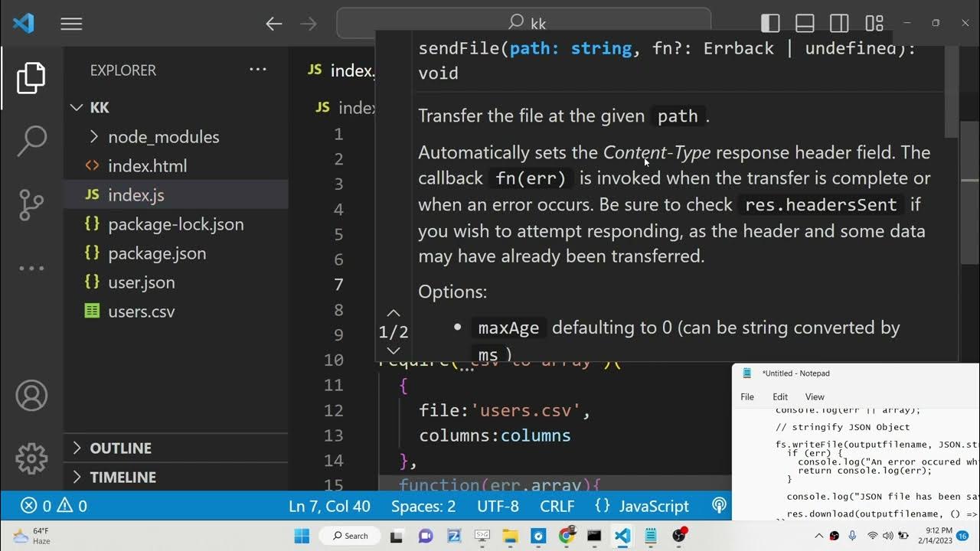This screenshot has height=551, width=980.
Task: Click errors and warnings status indicator
Action: coord(54,506)
